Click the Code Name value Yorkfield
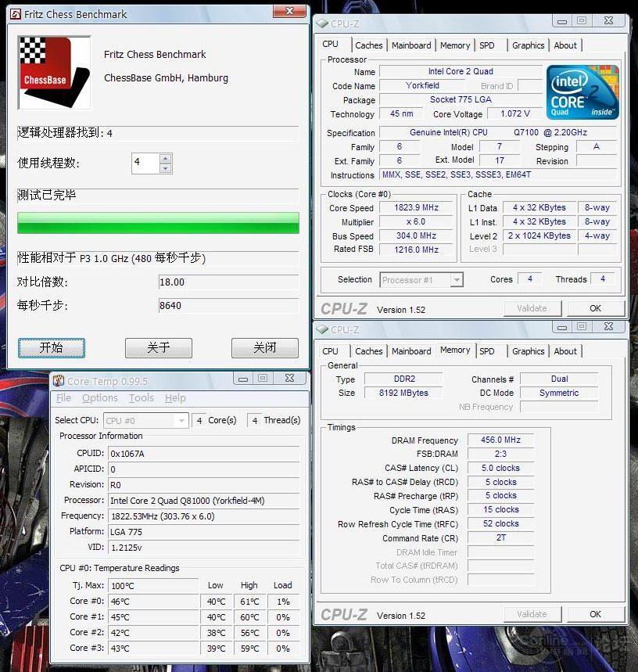Screen dimensions: 638x672 pos(422,86)
